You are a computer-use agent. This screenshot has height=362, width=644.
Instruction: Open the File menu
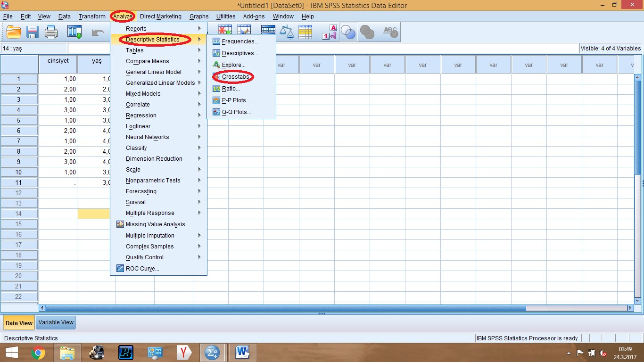[x=8, y=16]
